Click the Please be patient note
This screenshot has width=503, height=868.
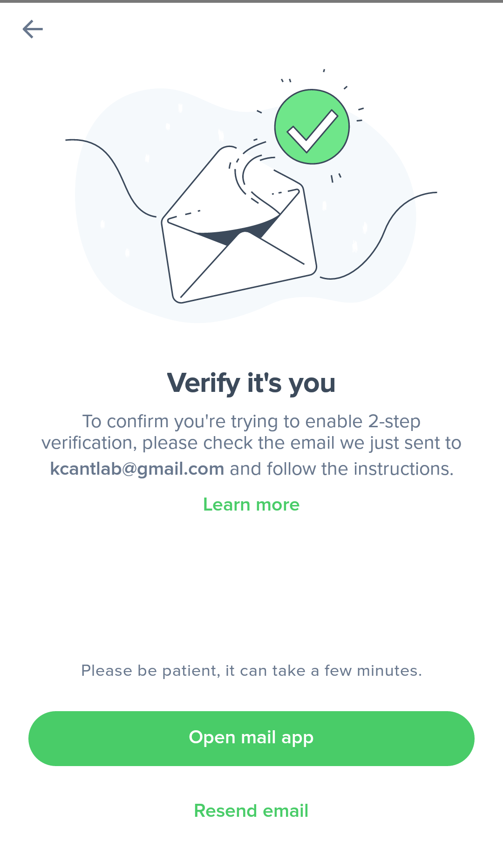[x=251, y=671]
